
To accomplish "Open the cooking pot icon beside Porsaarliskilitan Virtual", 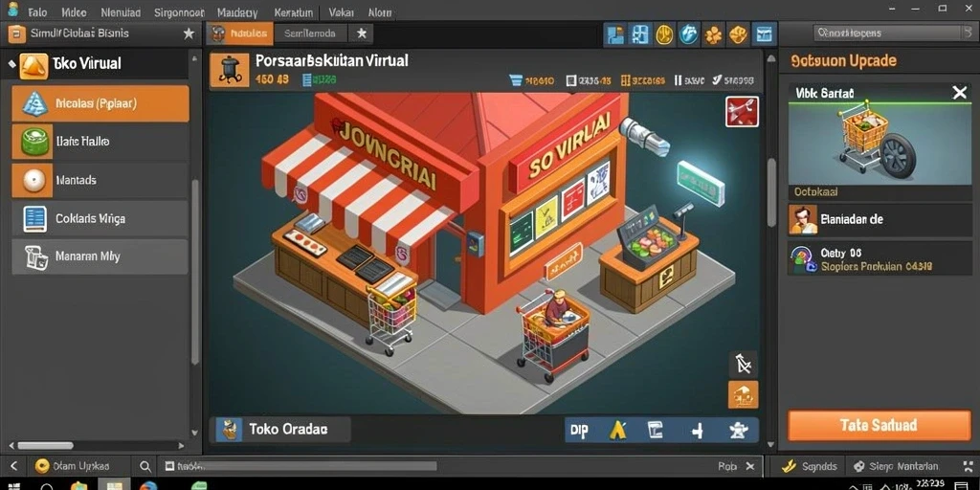I will coord(230,69).
